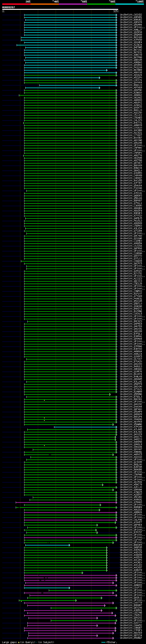146x644 pixels.
Task: Select hit label UniRef100_Q9SRK6
Action: (131, 65)
